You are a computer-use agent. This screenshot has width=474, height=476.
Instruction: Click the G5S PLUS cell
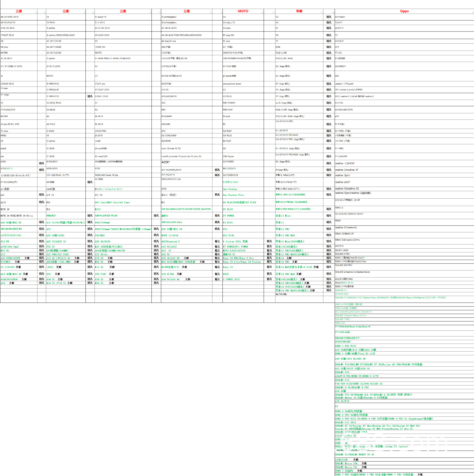click(243, 236)
